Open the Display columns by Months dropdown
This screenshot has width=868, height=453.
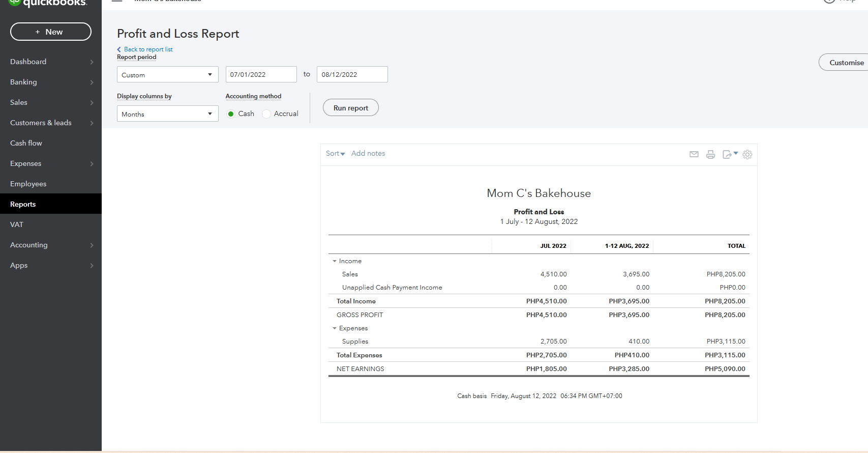click(x=167, y=114)
